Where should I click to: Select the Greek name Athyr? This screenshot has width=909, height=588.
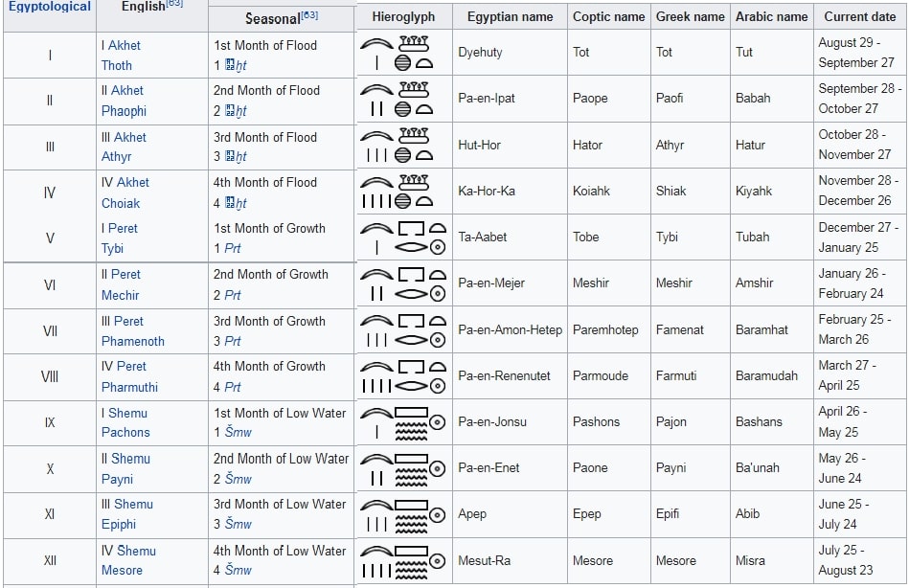670,145
